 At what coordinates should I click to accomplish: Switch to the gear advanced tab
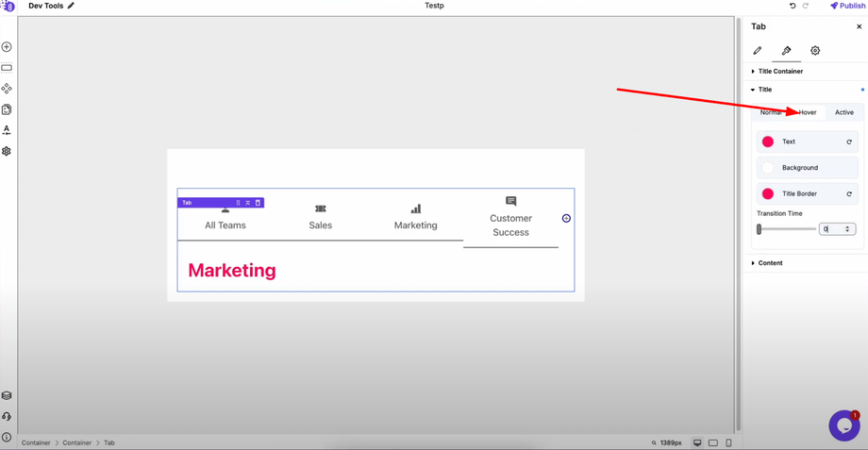point(815,50)
